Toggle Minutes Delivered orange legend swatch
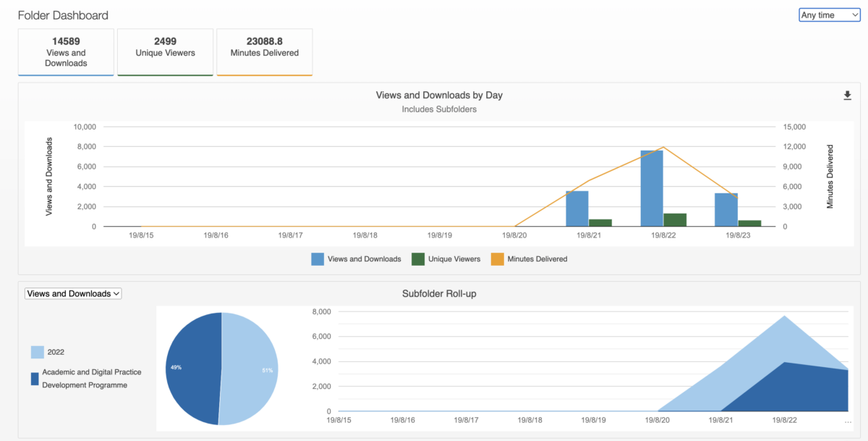This screenshot has width=868, height=441. point(497,259)
